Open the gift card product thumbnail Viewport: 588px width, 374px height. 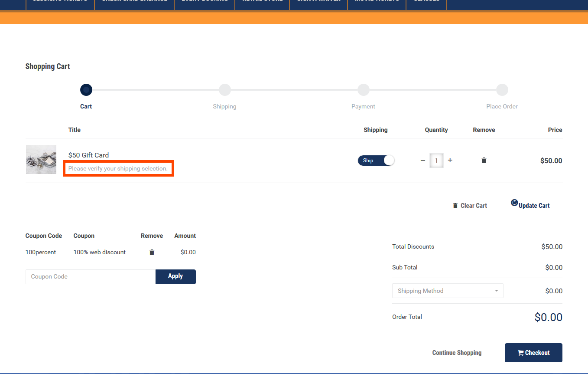pos(41,159)
